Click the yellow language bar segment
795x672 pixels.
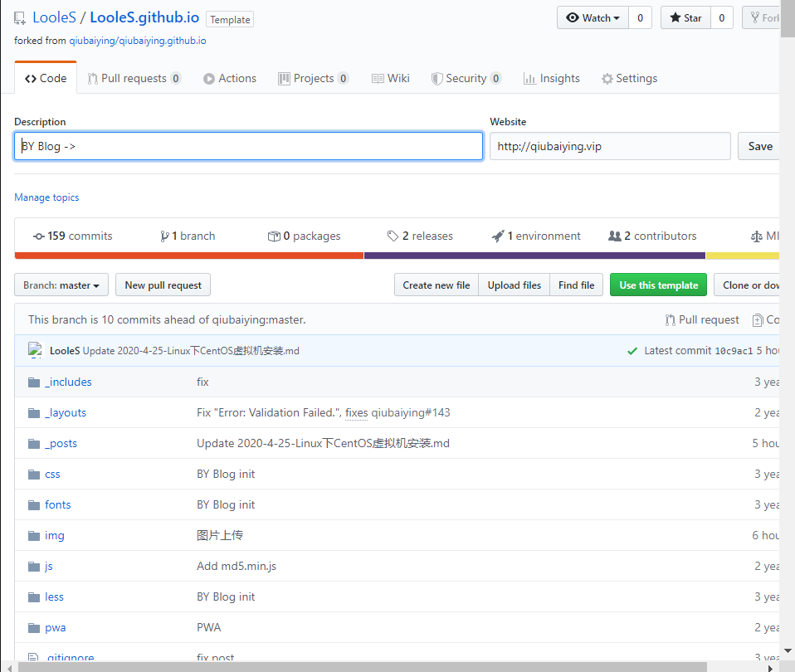click(743, 256)
